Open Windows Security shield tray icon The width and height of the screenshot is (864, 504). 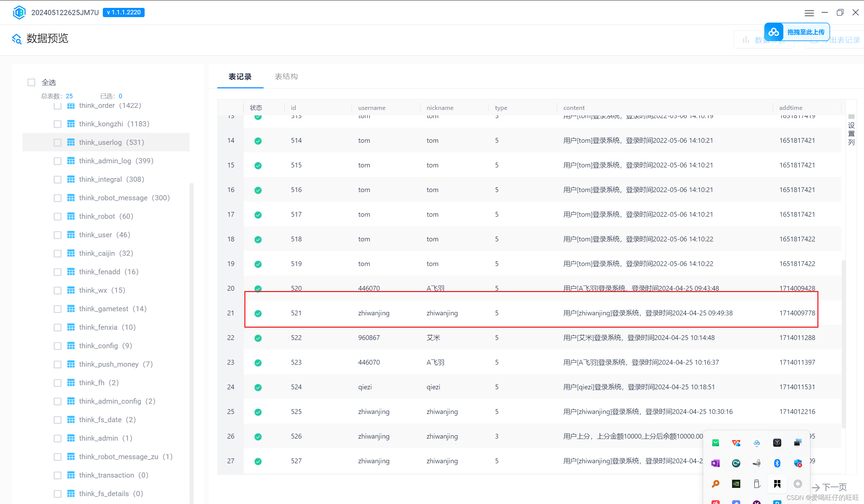798,463
